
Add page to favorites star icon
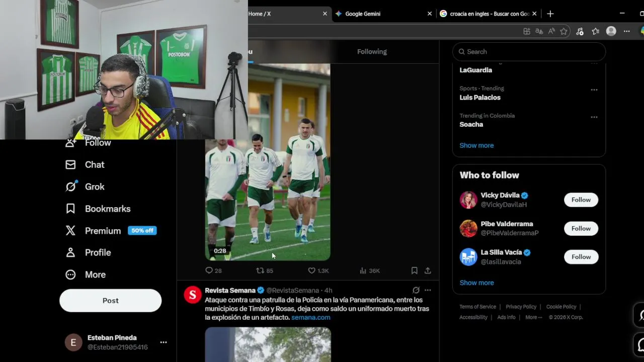(563, 31)
